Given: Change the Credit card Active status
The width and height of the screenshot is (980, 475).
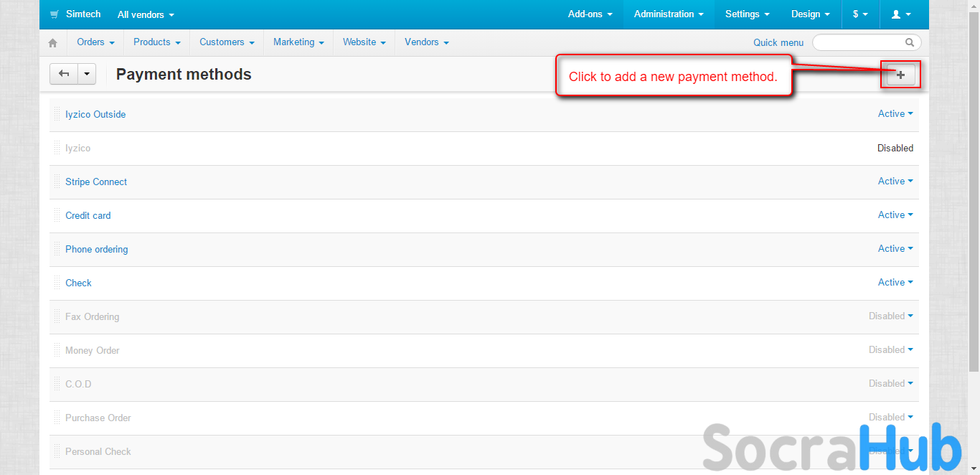Looking at the screenshot, I should [895, 215].
